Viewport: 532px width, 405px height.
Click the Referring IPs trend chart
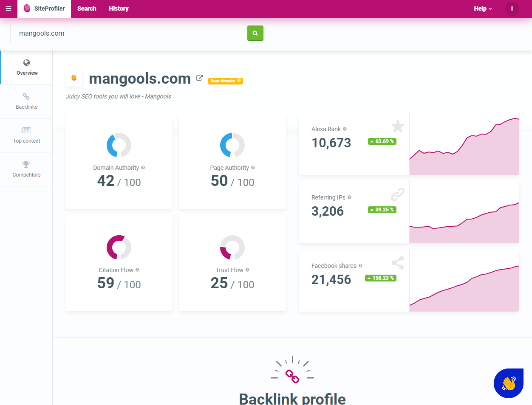[464, 213]
